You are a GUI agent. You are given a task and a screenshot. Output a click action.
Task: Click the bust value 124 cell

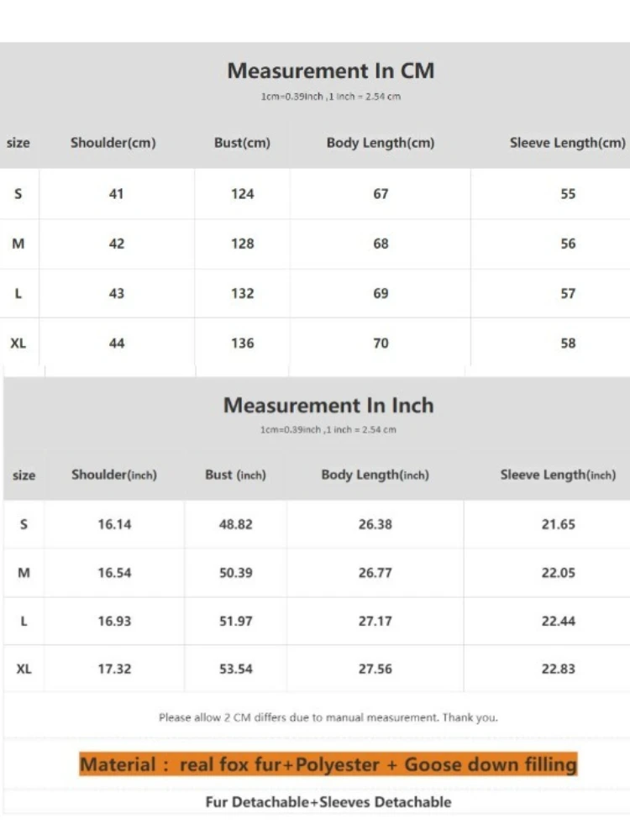(x=243, y=194)
